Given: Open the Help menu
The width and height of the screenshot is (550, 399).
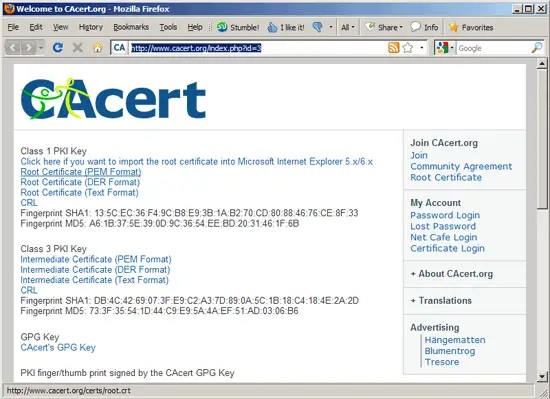Looking at the screenshot, I should coord(195,27).
